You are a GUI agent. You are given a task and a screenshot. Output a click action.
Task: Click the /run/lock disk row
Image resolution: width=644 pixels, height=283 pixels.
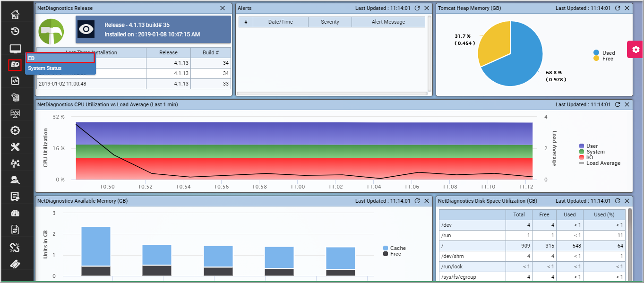tap(532, 266)
